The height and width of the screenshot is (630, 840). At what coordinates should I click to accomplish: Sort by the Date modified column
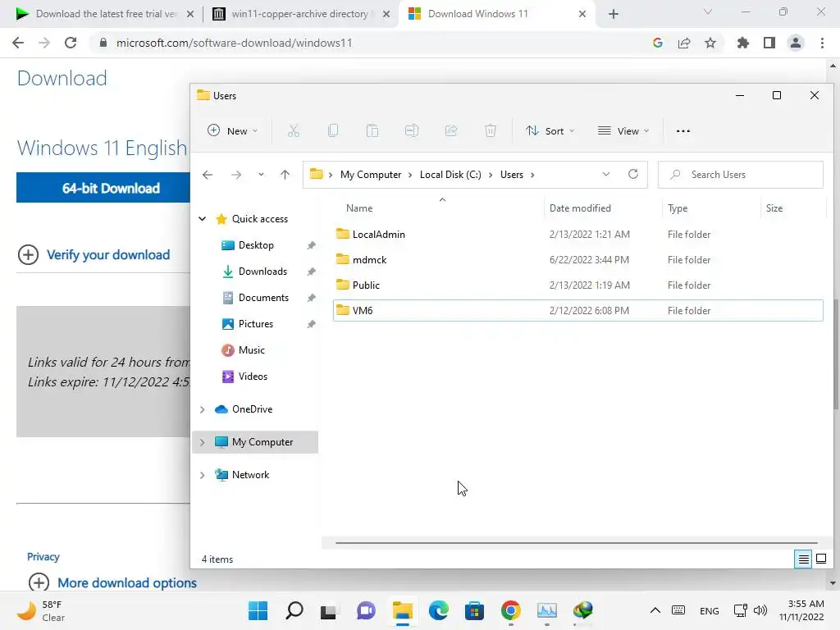580,208
